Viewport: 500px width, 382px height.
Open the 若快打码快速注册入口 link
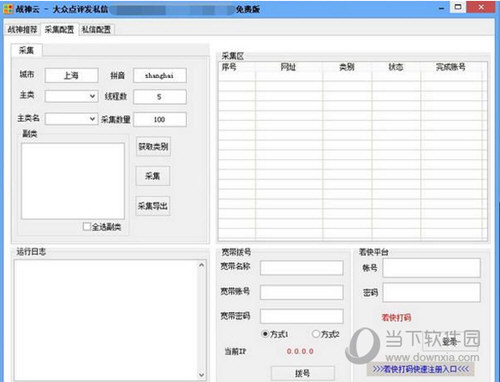[421, 369]
